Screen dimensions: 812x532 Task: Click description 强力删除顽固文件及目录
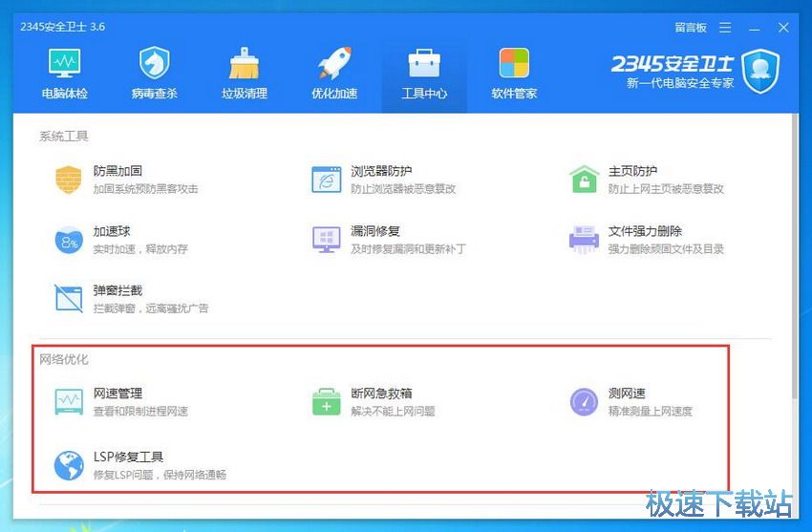666,249
